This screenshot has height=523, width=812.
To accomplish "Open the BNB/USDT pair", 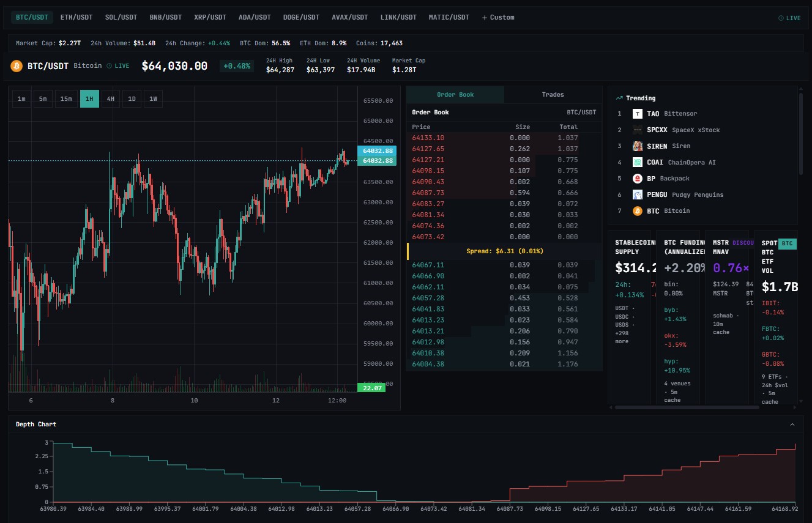I will [166, 17].
